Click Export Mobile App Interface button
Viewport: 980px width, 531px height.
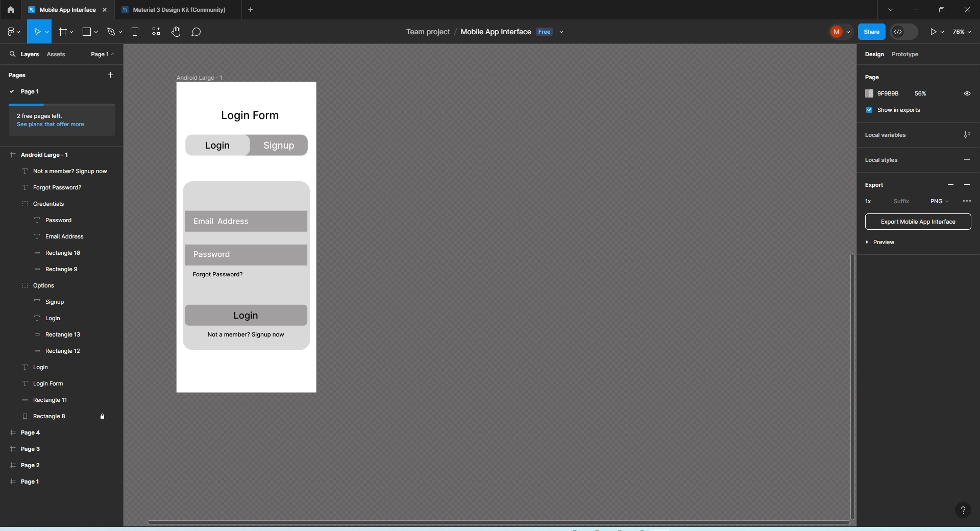pyautogui.click(x=918, y=222)
